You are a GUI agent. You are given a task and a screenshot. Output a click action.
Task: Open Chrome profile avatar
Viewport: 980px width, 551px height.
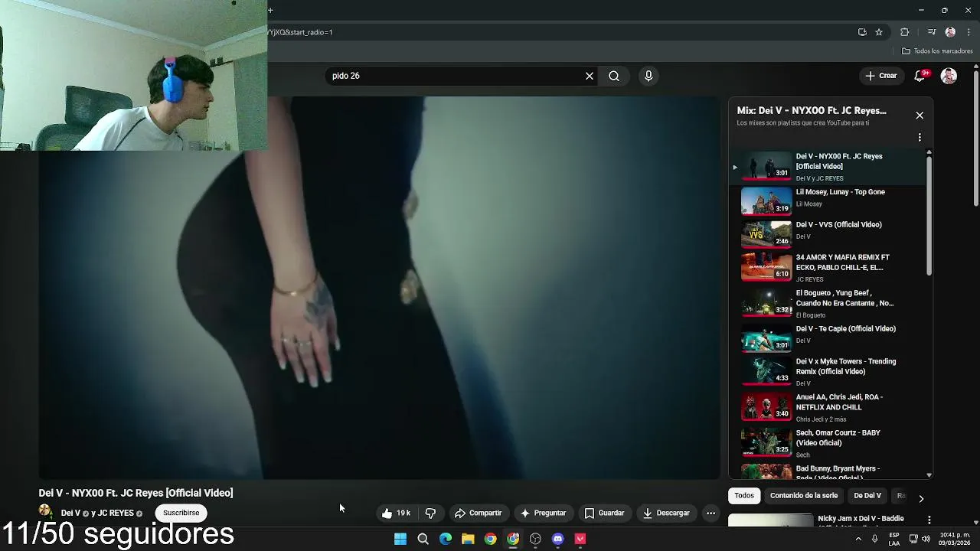click(950, 32)
